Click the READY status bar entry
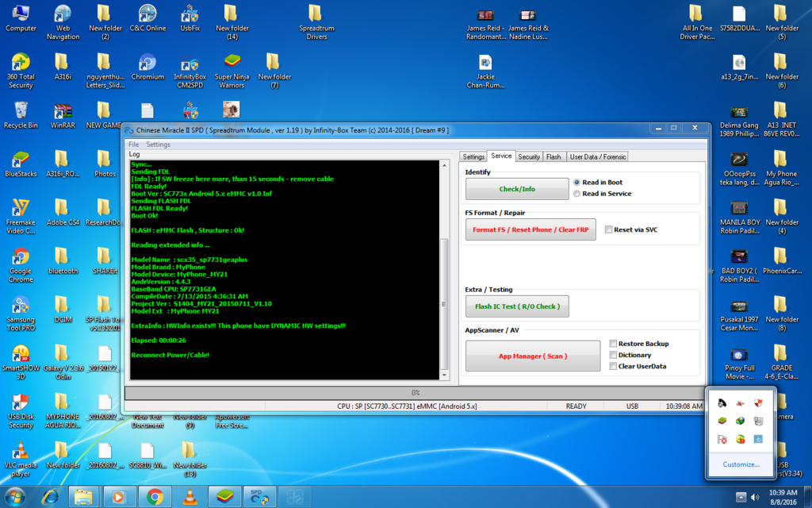Screen dimensions: 812x508 [576, 406]
